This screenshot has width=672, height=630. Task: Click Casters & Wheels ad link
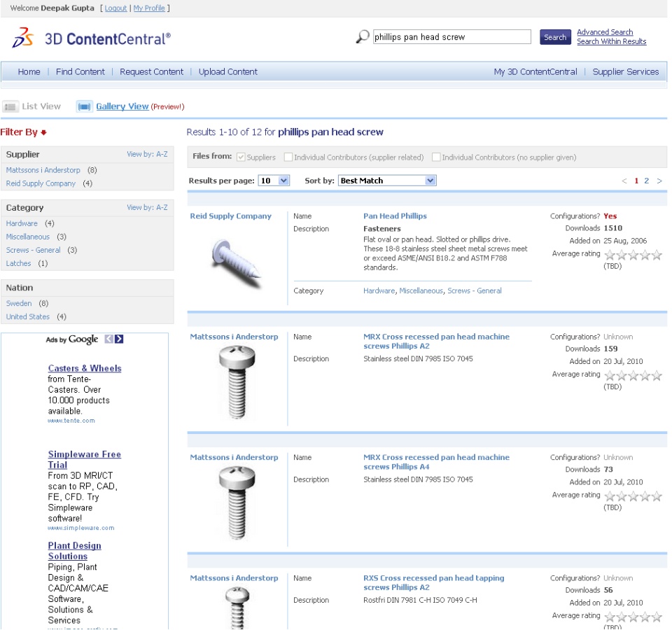click(85, 368)
